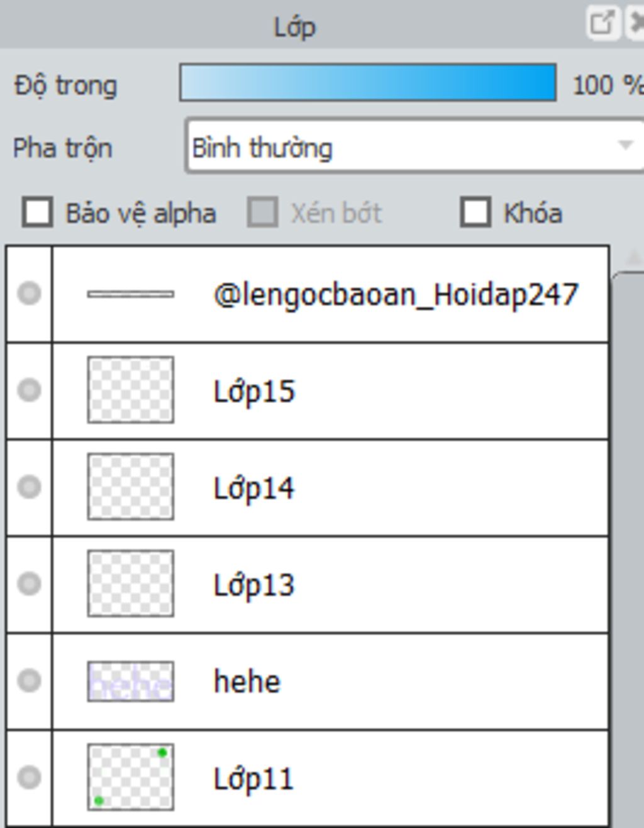Toggle visibility dot of Lớp15 layer
This screenshot has width=644, height=828.
(29, 390)
